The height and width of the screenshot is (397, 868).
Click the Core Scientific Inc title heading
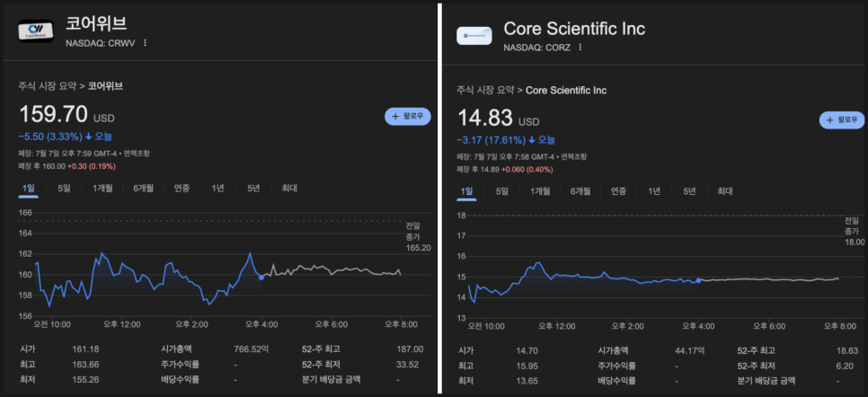click(574, 28)
